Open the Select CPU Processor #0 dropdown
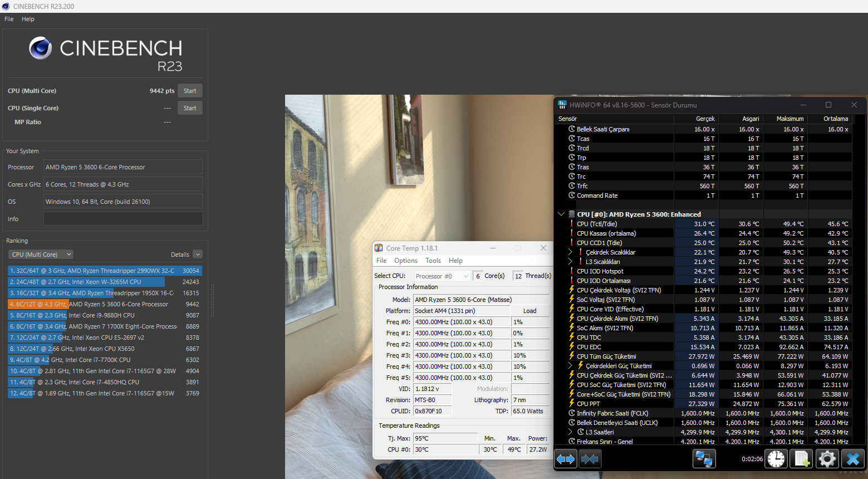The image size is (868, 479). pyautogui.click(x=443, y=276)
